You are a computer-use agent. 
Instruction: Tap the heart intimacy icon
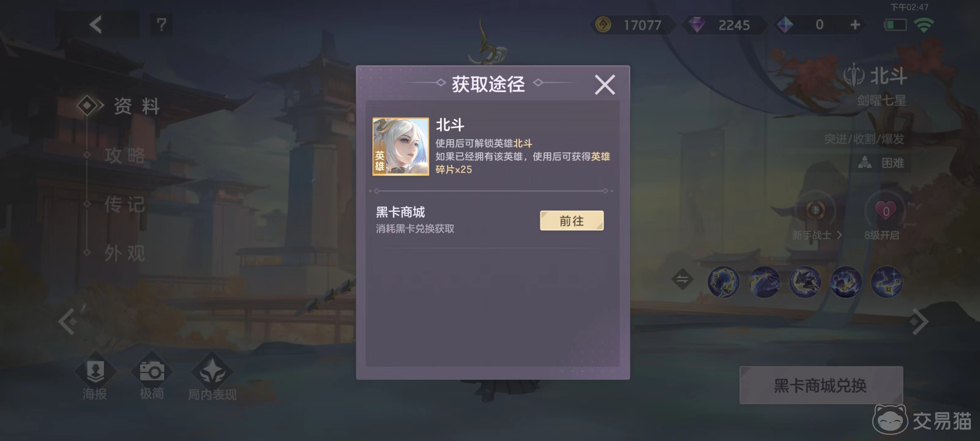pyautogui.click(x=885, y=211)
